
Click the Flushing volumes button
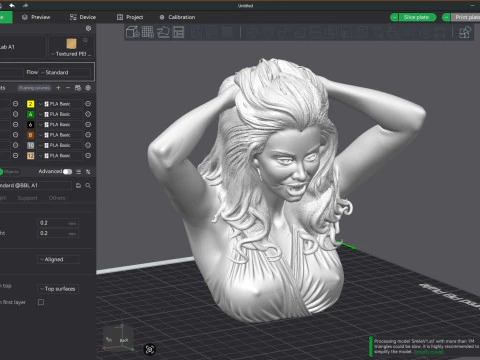tap(34, 88)
